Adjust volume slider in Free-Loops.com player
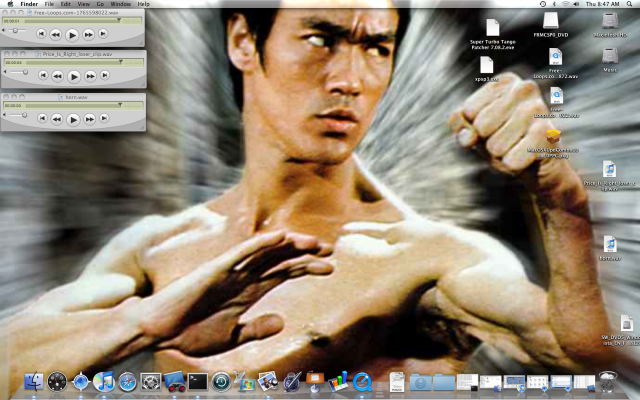The width and height of the screenshot is (640, 400). (x=16, y=31)
